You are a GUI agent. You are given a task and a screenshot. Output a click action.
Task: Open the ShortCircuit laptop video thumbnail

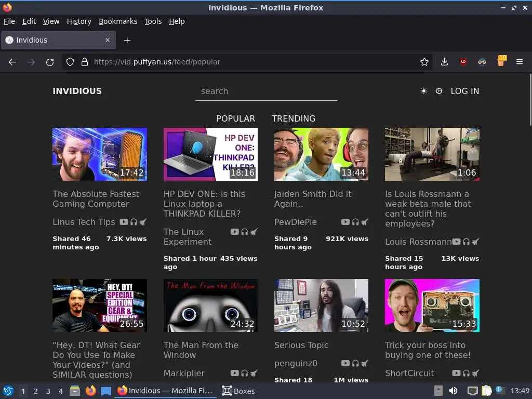[432, 305]
